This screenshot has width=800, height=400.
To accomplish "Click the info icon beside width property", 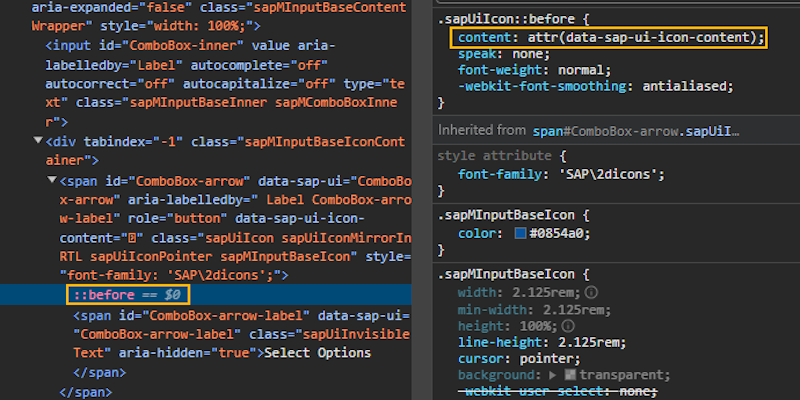I will pyautogui.click(x=591, y=293).
